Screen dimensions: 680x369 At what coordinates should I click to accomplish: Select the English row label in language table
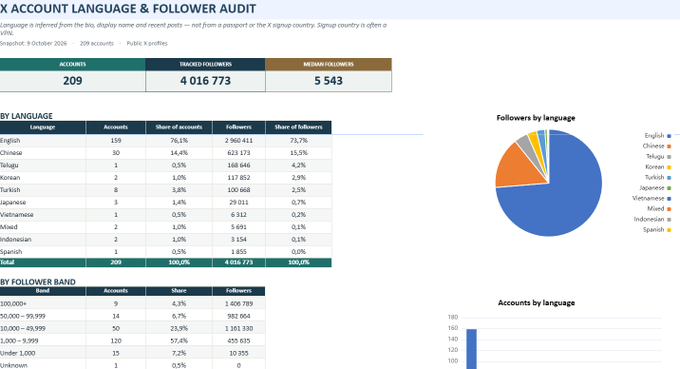pos(10,140)
